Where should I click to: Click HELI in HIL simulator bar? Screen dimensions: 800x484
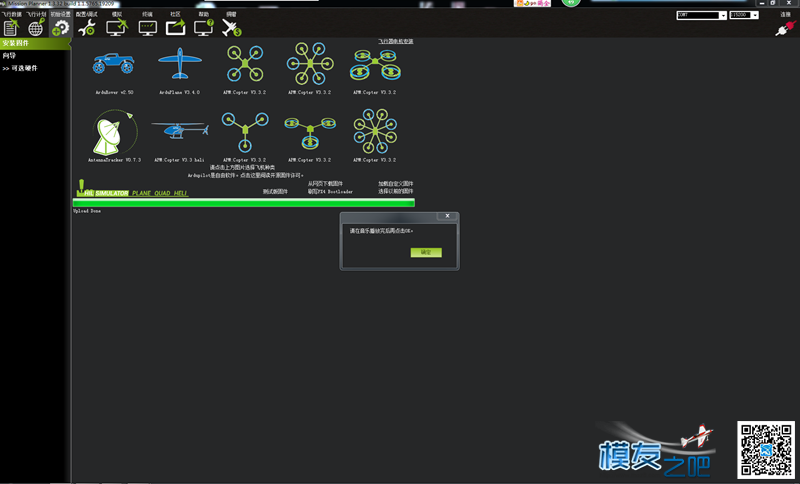(x=181, y=193)
